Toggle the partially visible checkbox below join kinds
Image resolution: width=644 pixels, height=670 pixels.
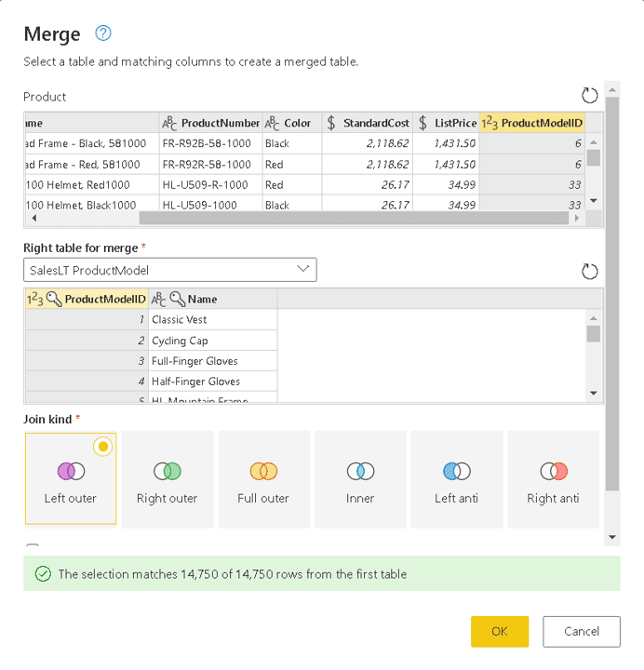[x=33, y=548]
